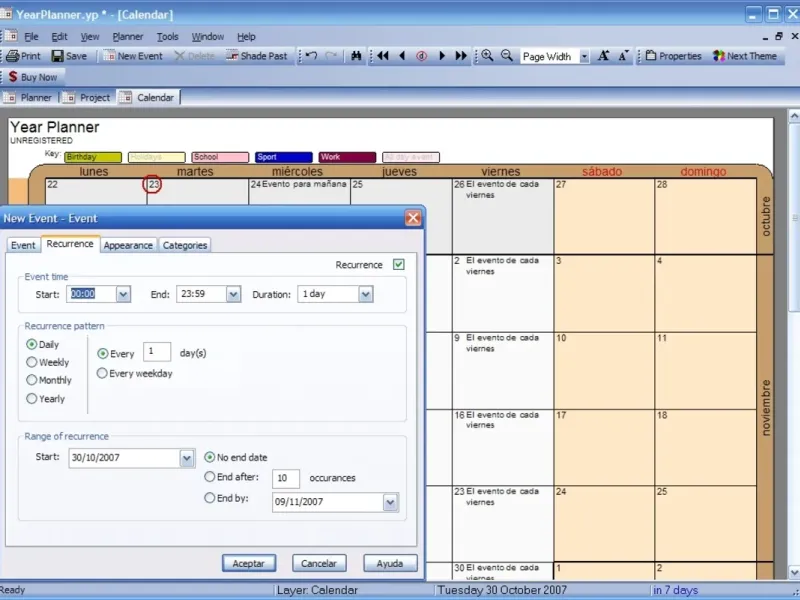The image size is (800, 600).
Task: Zoom out with the magnifier minus icon
Action: pyautogui.click(x=507, y=56)
